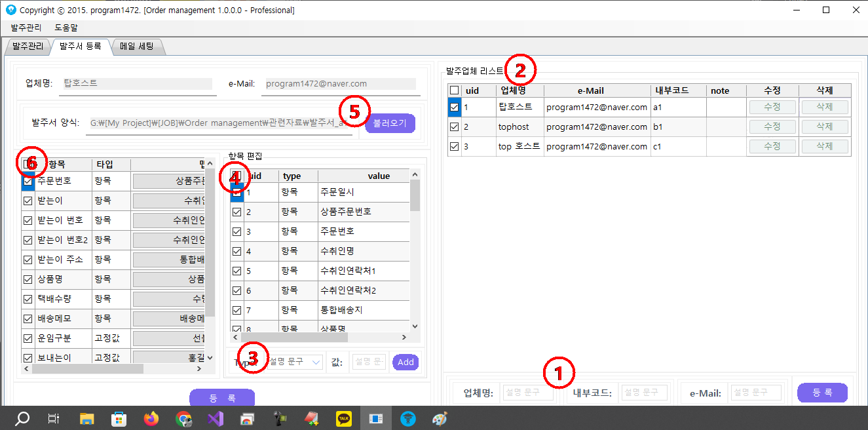This screenshot has height=430, width=868.
Task: Launch Firefox from the taskbar
Action: 151,418
